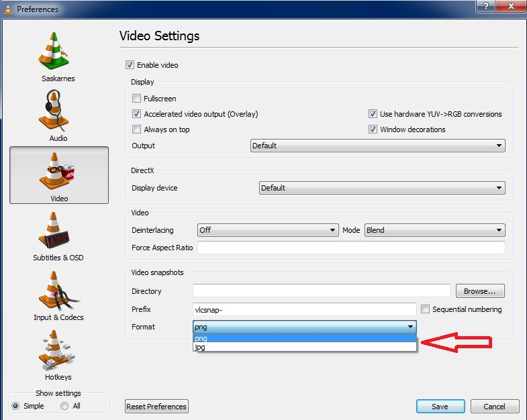Click the Force Aspect Ratio field

coord(350,248)
